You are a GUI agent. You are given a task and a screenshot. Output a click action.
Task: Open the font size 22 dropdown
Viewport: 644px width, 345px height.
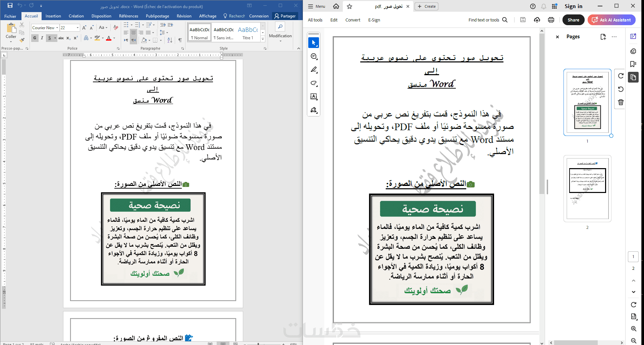tap(78, 28)
